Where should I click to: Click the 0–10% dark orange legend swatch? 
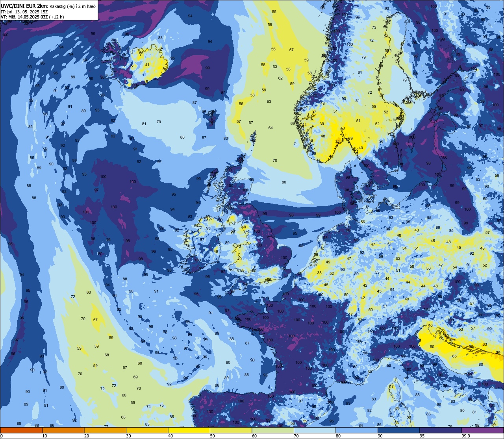pos(21,430)
